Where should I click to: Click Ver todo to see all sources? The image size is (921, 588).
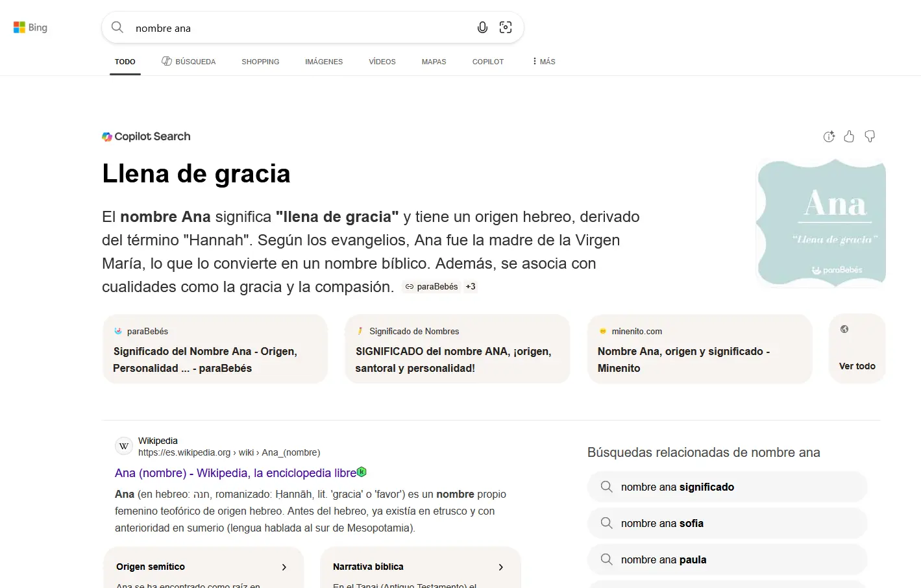857,365
